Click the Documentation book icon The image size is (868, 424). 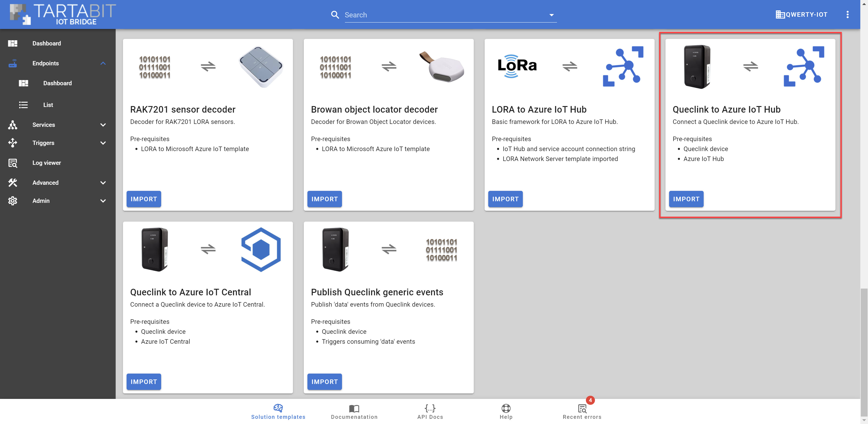[354, 408]
